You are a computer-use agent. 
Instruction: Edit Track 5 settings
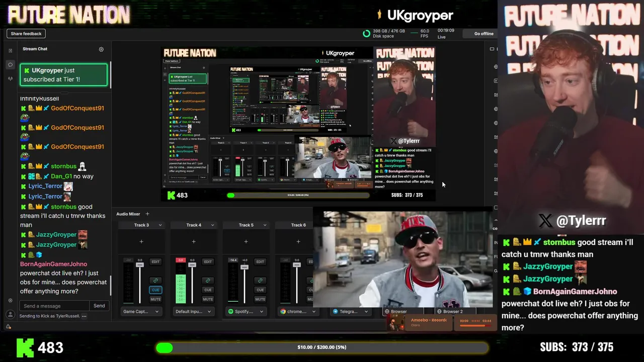pyautogui.click(x=260, y=262)
